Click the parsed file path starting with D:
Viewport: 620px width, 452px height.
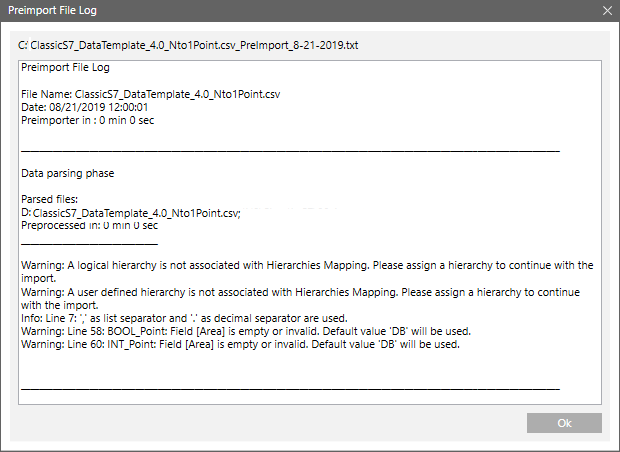(132, 213)
